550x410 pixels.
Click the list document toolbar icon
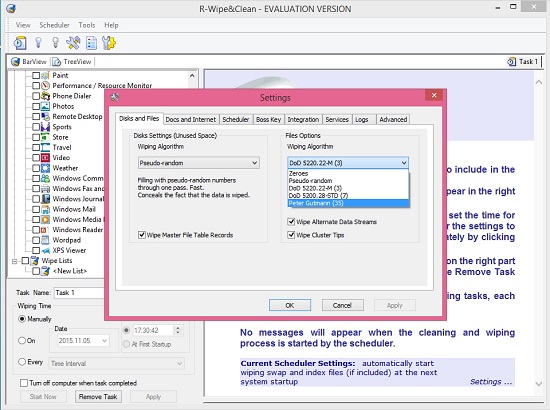(x=91, y=43)
